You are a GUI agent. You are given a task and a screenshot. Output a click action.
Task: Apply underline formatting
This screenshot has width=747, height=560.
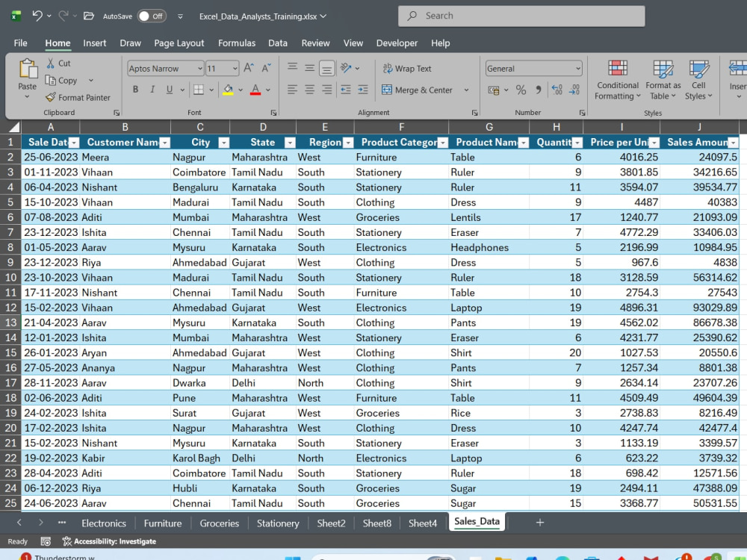[169, 90]
